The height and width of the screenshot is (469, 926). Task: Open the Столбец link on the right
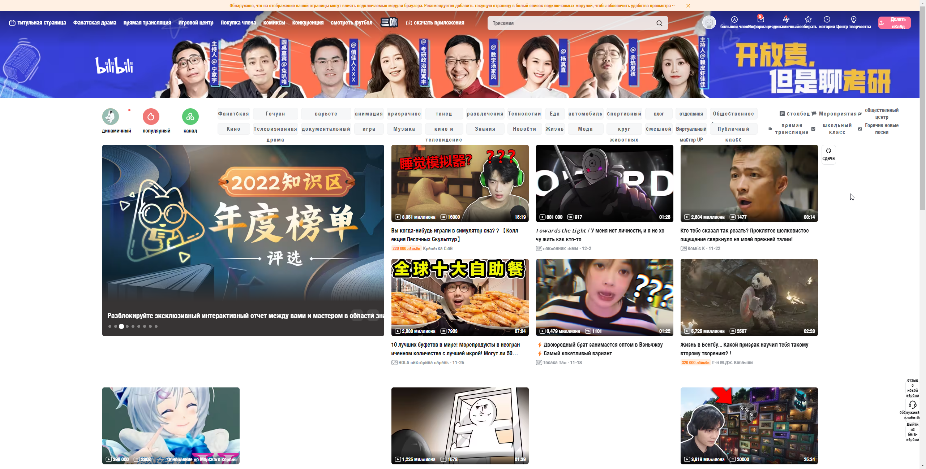pos(794,113)
